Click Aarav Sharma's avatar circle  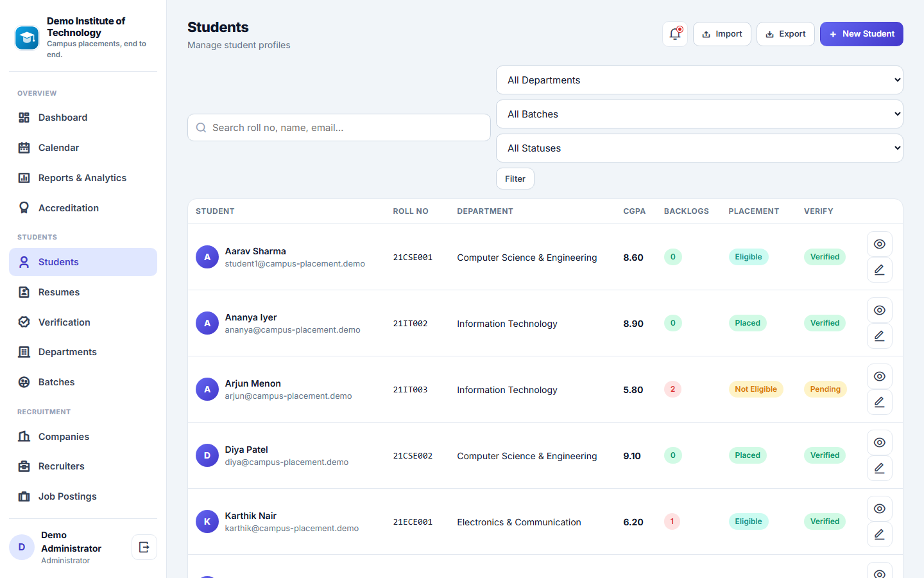coord(207,257)
